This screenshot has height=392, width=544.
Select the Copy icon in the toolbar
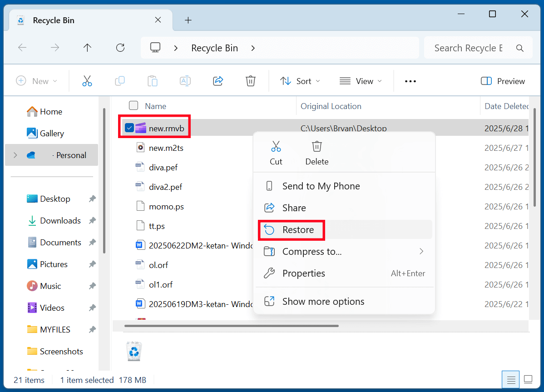click(119, 81)
